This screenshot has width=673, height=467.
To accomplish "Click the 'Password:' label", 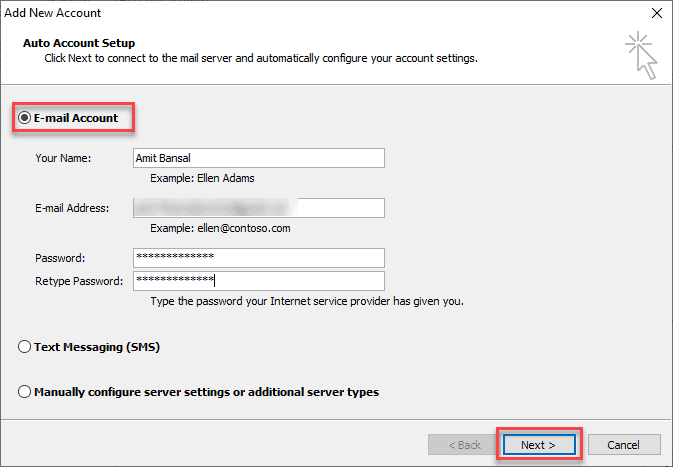I will 60,258.
